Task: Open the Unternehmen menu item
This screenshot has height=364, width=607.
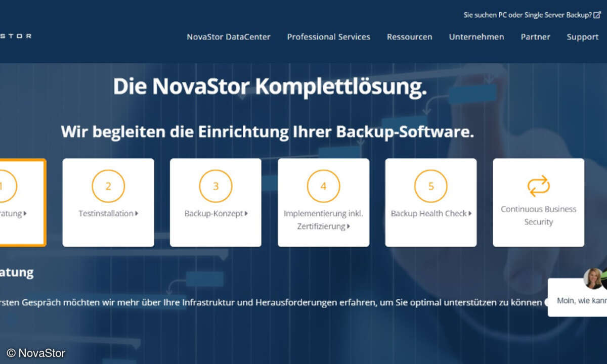Action: coord(476,37)
